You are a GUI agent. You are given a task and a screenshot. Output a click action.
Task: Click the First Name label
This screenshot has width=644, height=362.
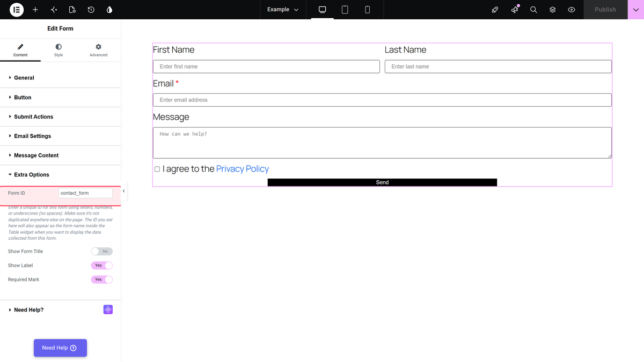coord(174,50)
